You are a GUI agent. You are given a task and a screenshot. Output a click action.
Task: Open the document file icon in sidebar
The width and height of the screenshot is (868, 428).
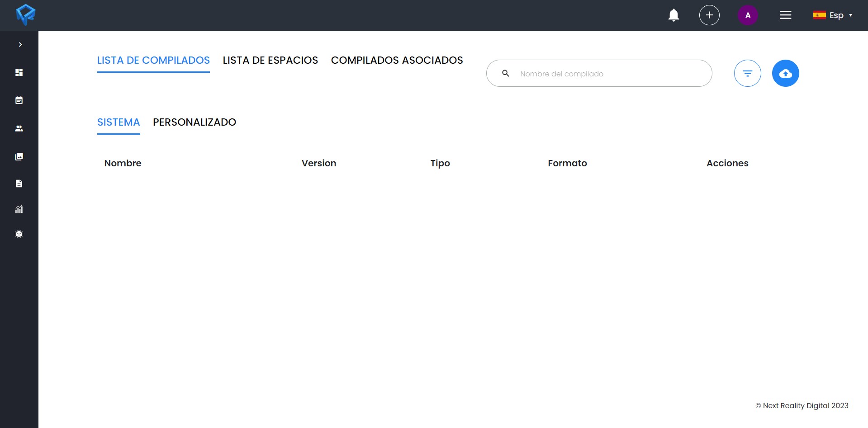[19, 183]
